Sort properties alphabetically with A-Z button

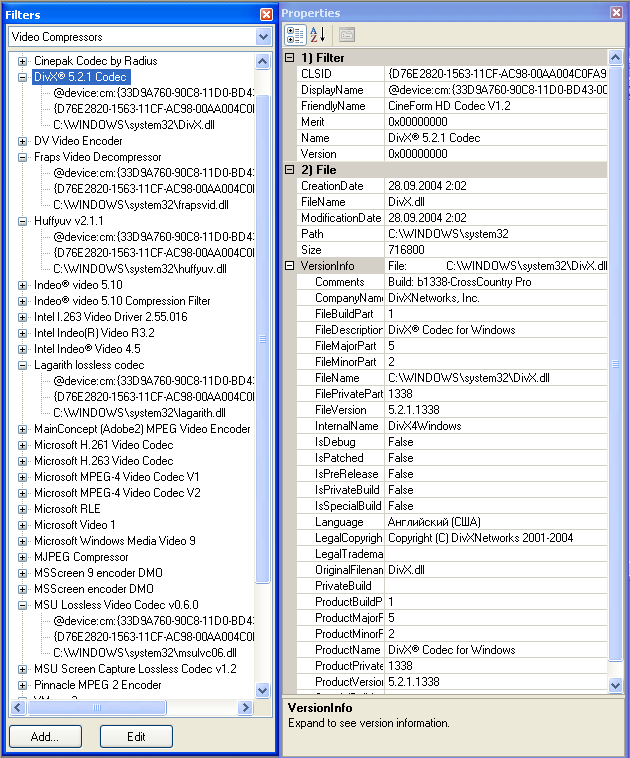[x=317, y=35]
